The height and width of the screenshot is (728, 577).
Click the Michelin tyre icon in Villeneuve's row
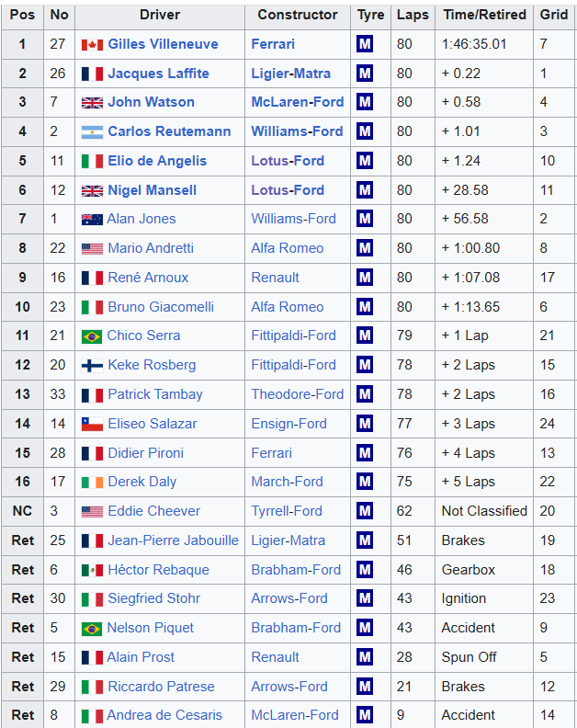[x=365, y=44]
